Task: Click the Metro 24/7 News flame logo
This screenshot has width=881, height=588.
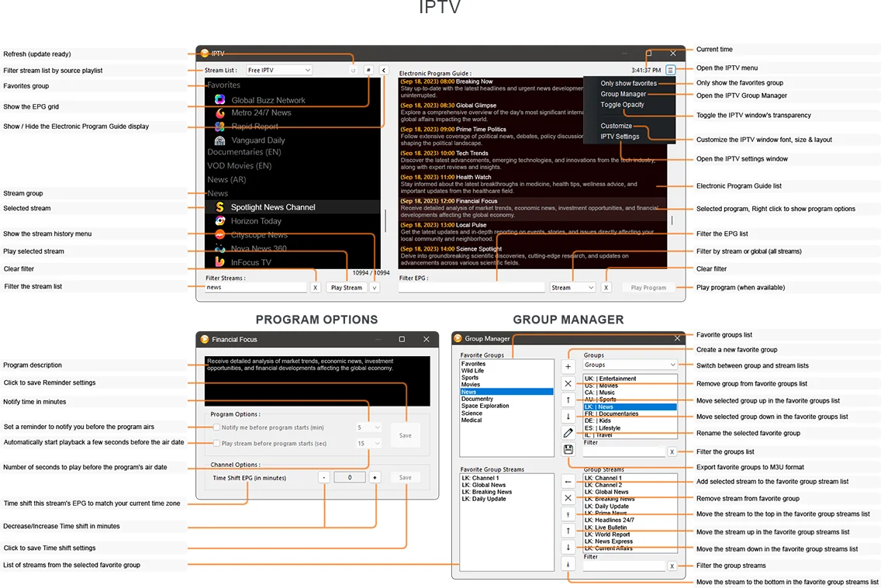Action: [x=220, y=113]
